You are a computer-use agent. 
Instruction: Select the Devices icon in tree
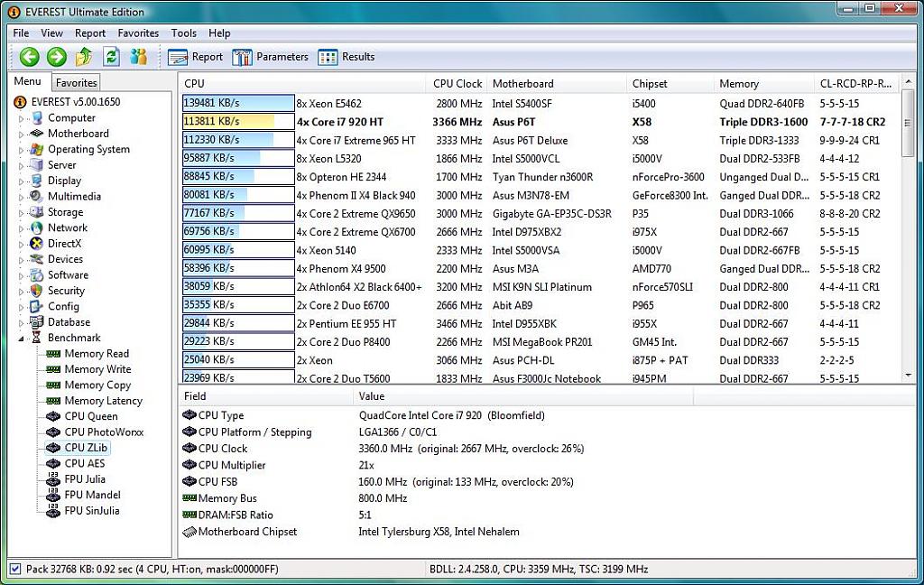click(x=36, y=259)
